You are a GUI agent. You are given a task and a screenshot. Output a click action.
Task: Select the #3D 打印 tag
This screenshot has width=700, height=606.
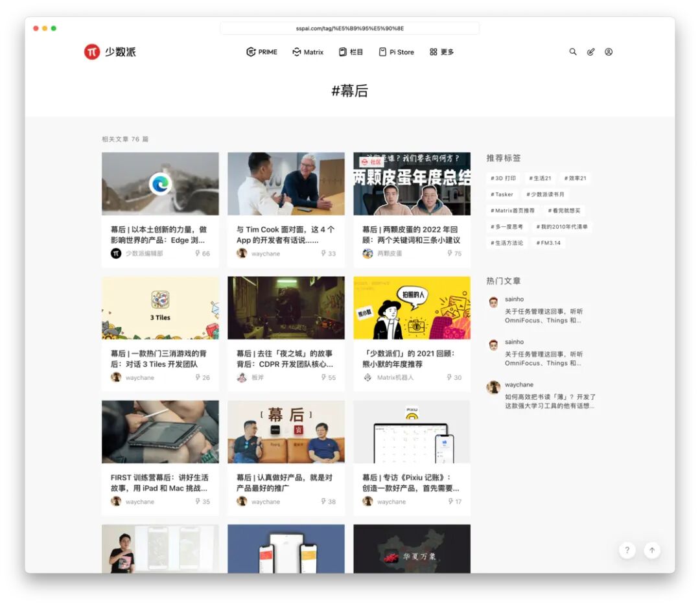[x=503, y=178]
